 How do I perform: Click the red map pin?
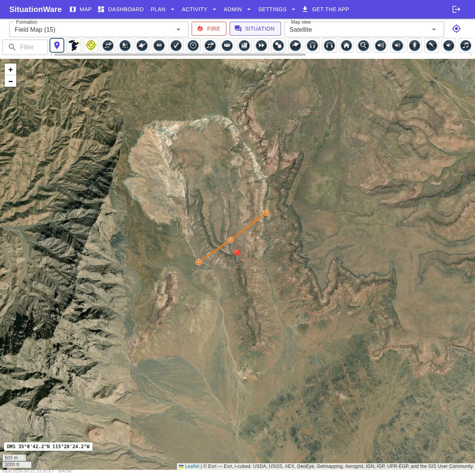[x=237, y=255]
